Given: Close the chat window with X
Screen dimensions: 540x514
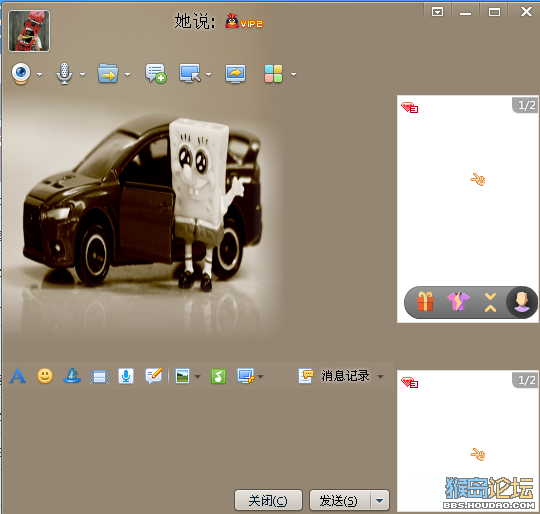Looking at the screenshot, I should 526,12.
